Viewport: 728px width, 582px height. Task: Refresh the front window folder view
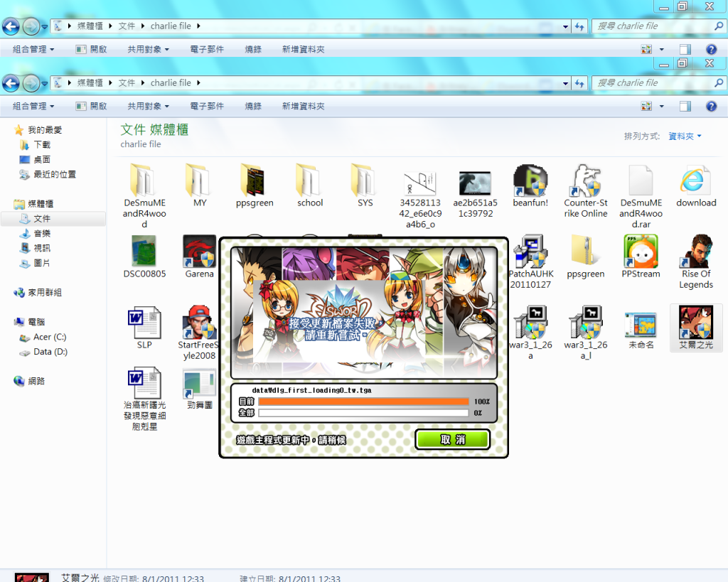pyautogui.click(x=579, y=84)
